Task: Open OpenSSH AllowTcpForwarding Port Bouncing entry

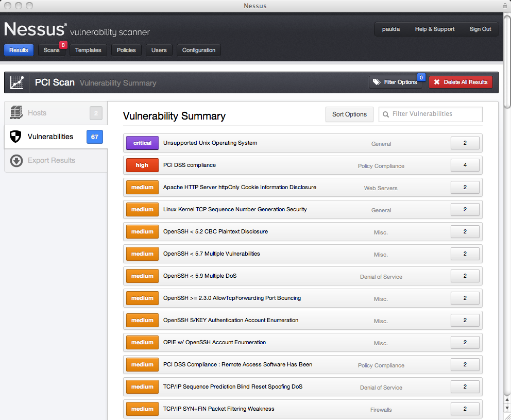Action: pyautogui.click(x=303, y=298)
